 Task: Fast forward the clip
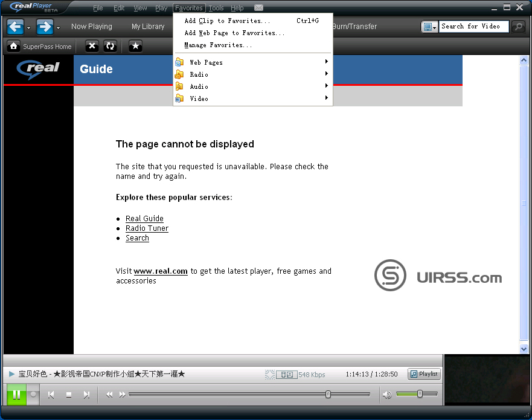(x=122, y=395)
